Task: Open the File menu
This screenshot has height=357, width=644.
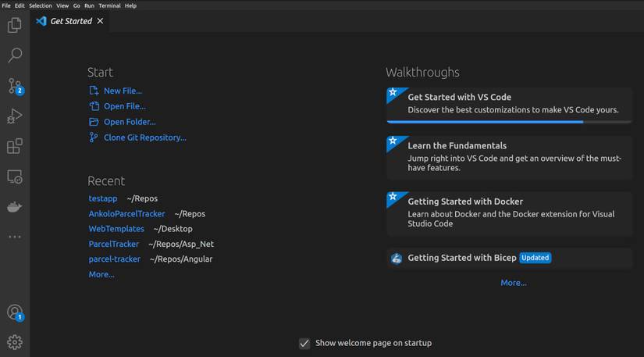Action: [6, 5]
